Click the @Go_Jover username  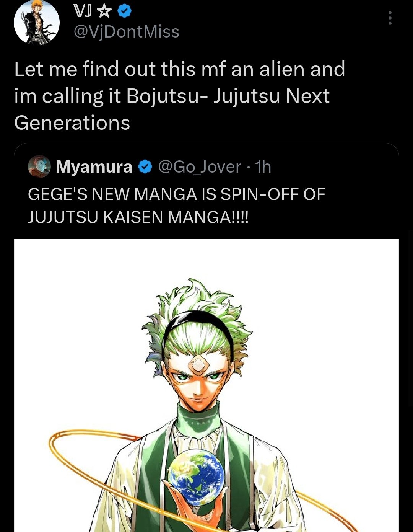(x=199, y=167)
